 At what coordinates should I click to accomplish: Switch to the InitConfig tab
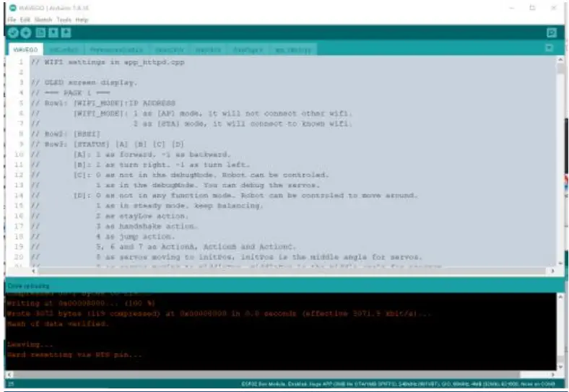(x=64, y=49)
